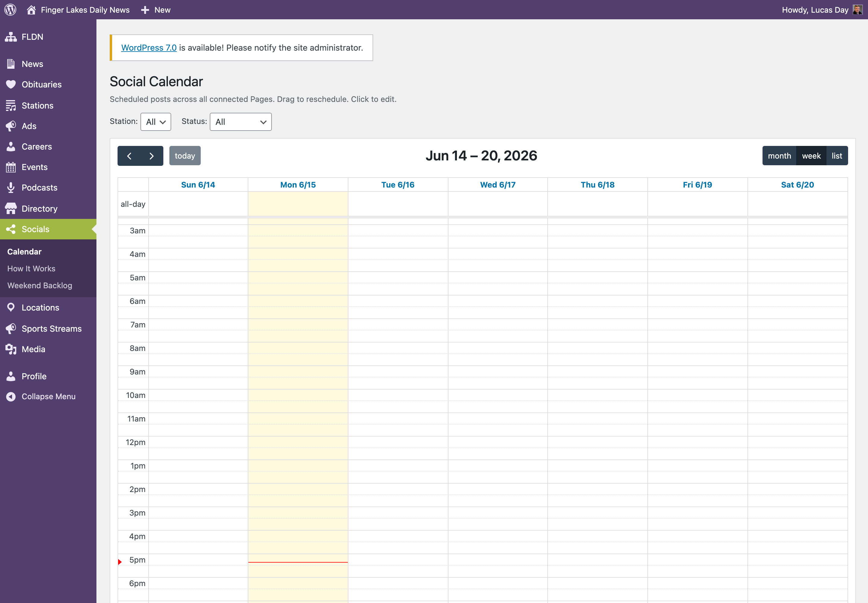Open the Weekend Backlog submenu item
Viewport: 868px width, 603px height.
pos(40,285)
